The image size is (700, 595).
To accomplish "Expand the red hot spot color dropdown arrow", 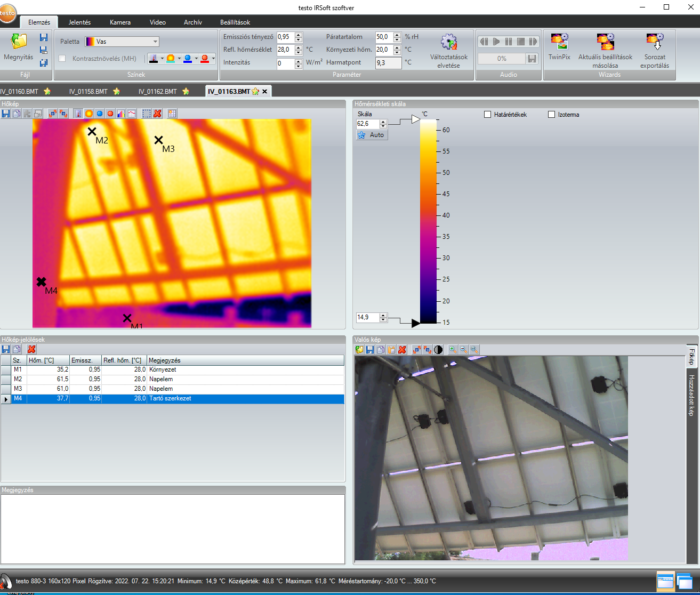I will [x=213, y=59].
